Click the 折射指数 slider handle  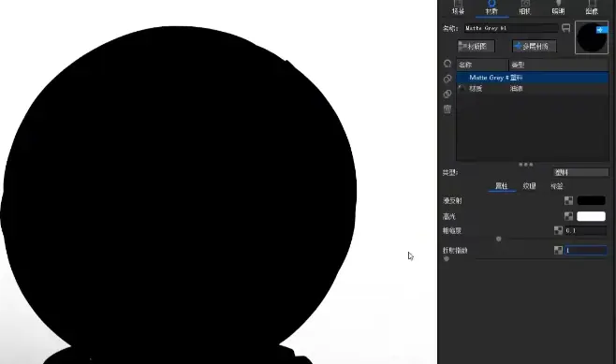447,259
